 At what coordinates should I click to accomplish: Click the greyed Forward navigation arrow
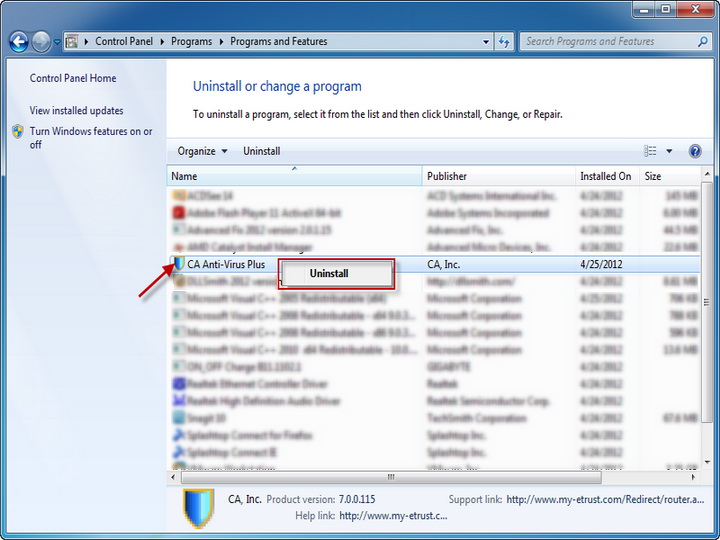point(41,42)
